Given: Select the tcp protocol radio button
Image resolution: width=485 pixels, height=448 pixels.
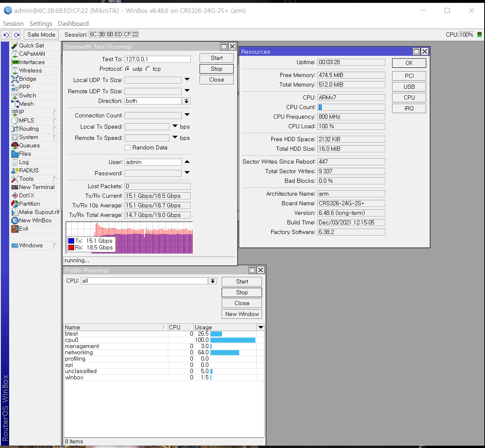Looking at the screenshot, I should (148, 69).
